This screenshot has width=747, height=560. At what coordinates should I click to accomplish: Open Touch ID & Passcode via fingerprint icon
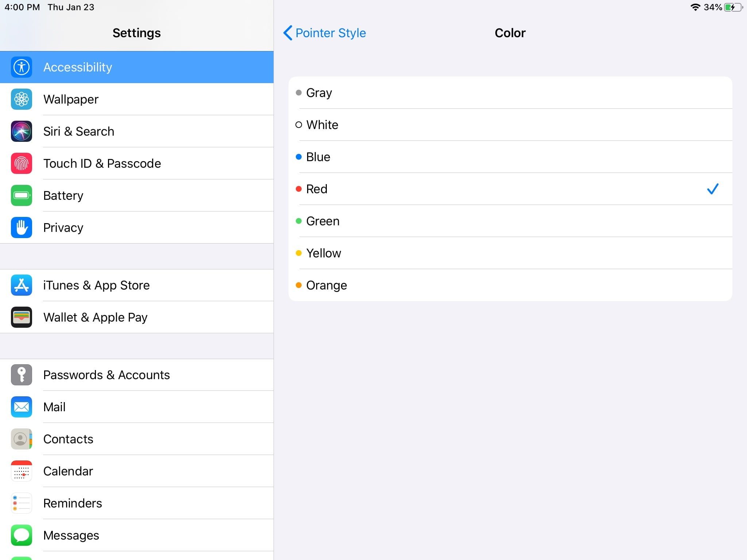click(x=21, y=163)
